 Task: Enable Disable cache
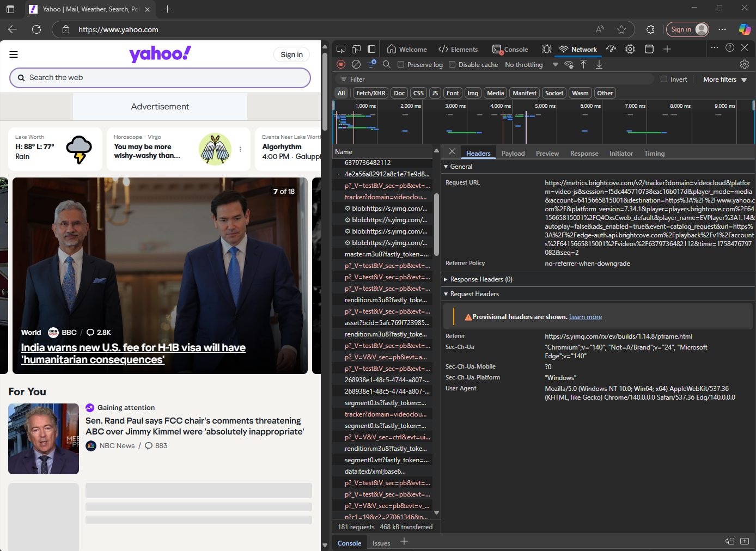tap(452, 64)
